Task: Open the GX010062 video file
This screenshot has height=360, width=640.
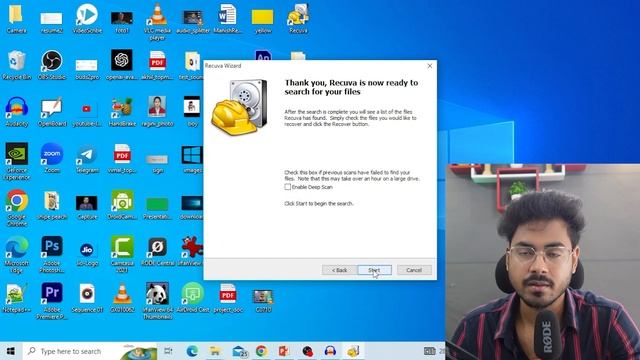Action: [x=122, y=298]
